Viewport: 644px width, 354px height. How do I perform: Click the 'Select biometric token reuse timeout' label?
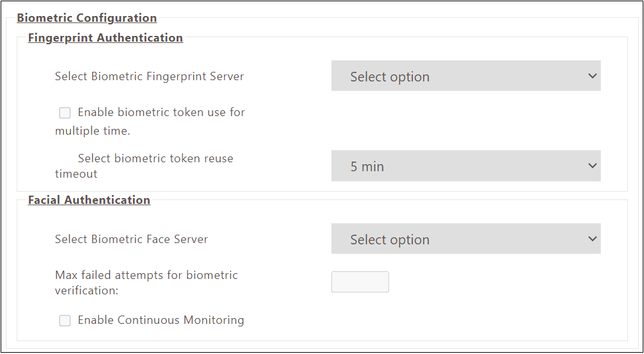[155, 158]
